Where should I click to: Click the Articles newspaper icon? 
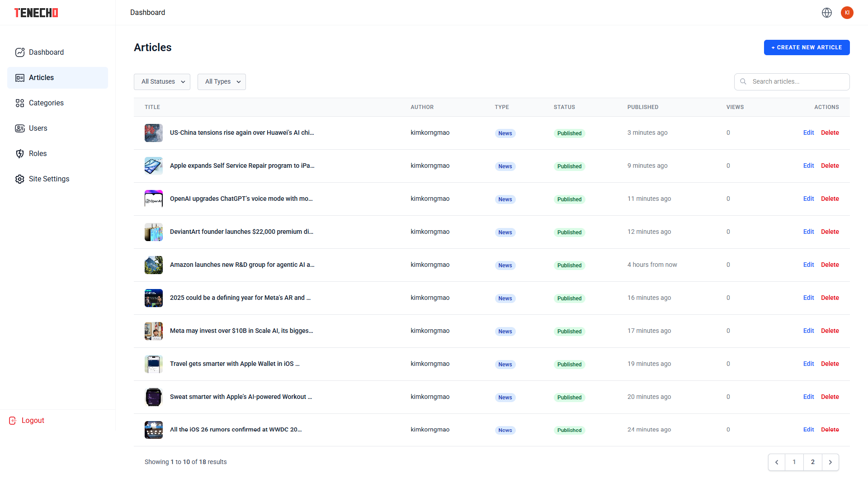coord(20,78)
